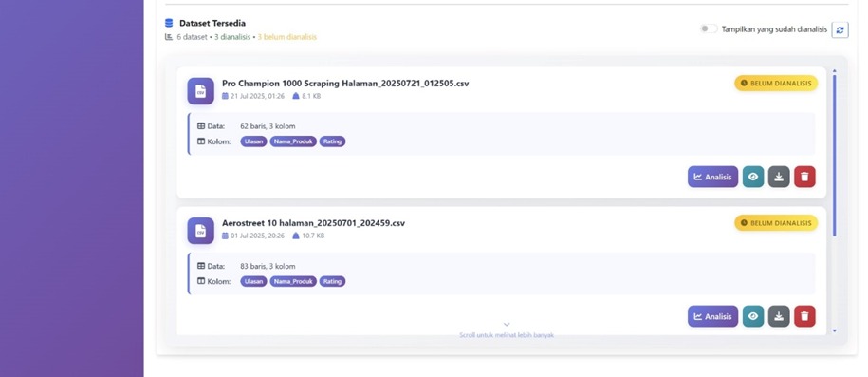Viewport: 868px width, 377px height.
Task: Click the Dataset Tersedia database icon
Action: (169, 24)
